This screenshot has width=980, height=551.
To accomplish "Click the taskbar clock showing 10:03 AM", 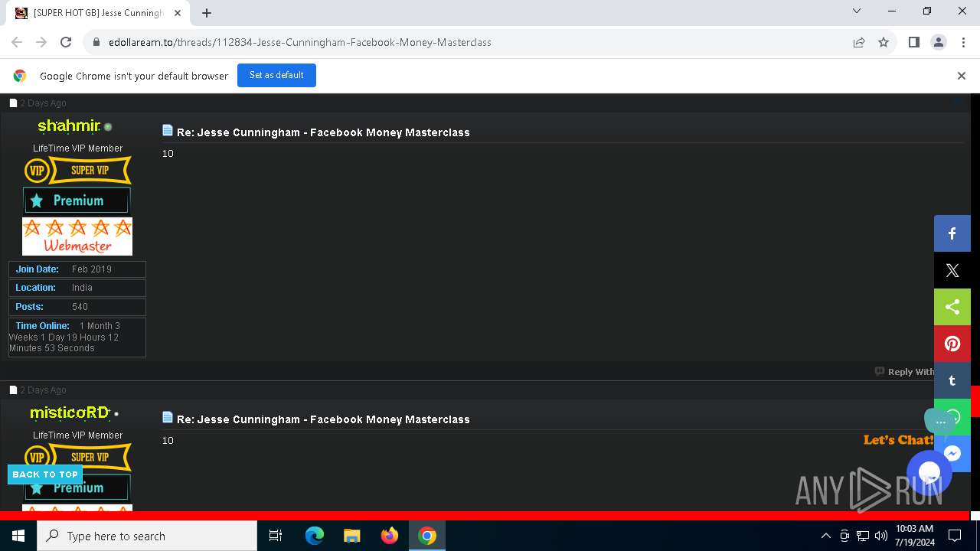I will click(x=914, y=536).
